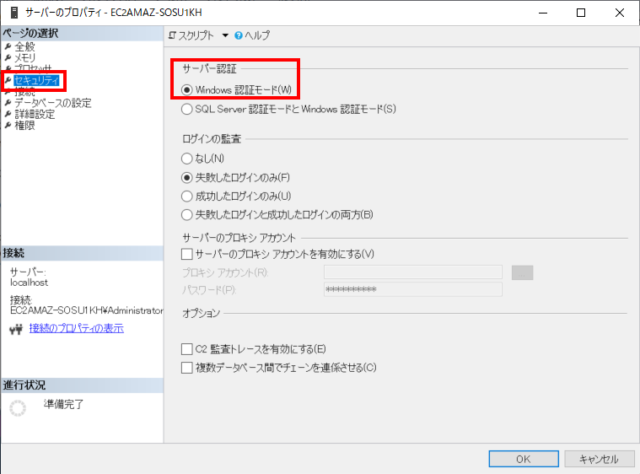Enable サーバーのプロキシ アカウントを有効にする checkbox
640x474 pixels.
pyautogui.click(x=187, y=254)
